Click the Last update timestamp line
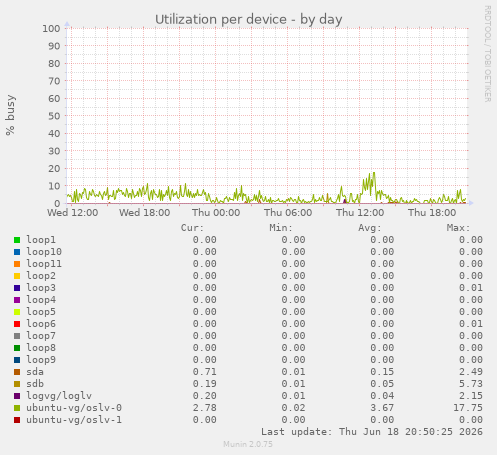 [x=372, y=432]
